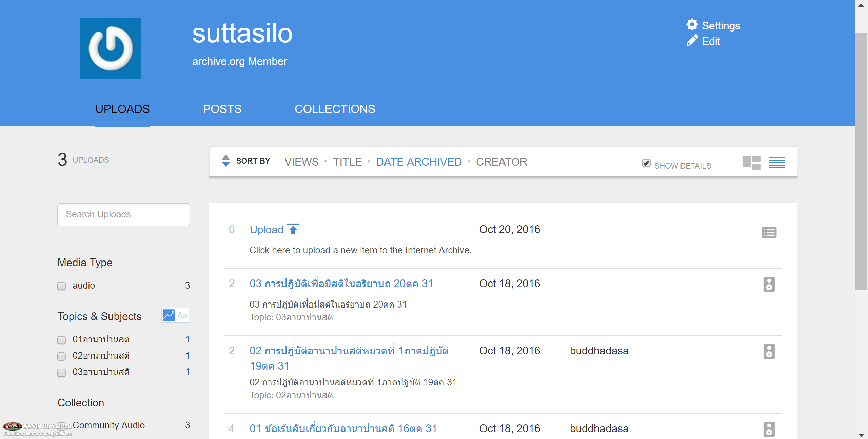
Task: Switch to the UPLOADS tab
Action: click(x=122, y=109)
